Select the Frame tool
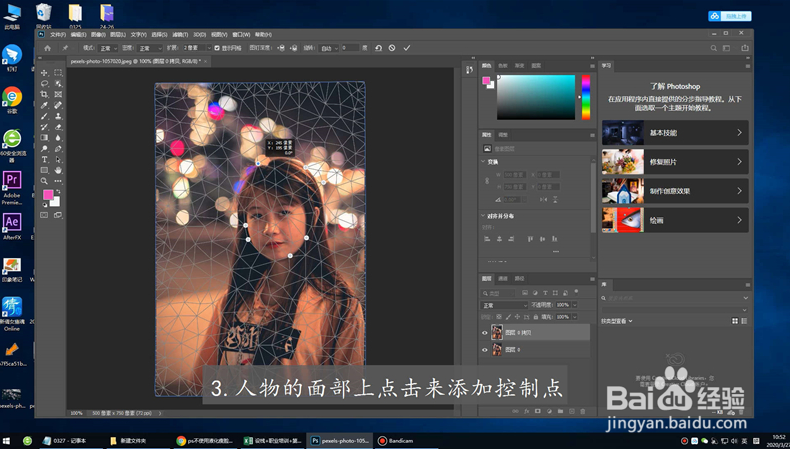The height and width of the screenshot is (450, 790). point(58,94)
